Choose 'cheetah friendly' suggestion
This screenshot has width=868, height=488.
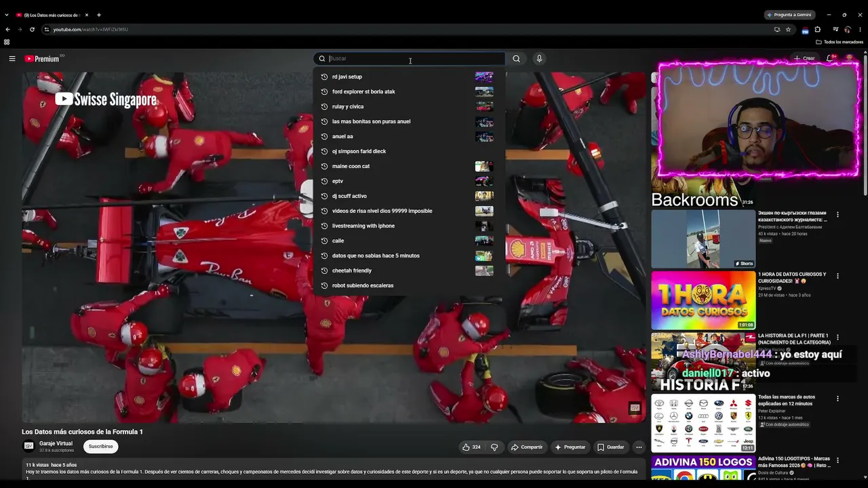(409, 270)
